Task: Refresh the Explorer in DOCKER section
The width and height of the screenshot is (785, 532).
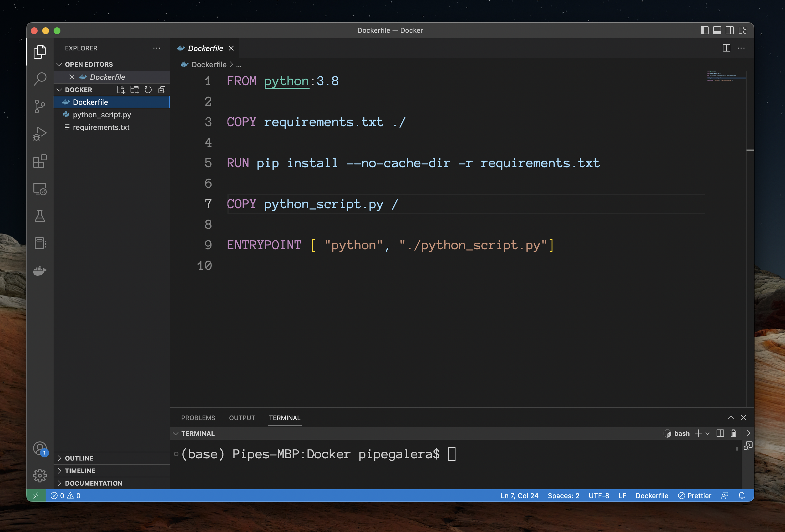Action: [148, 90]
